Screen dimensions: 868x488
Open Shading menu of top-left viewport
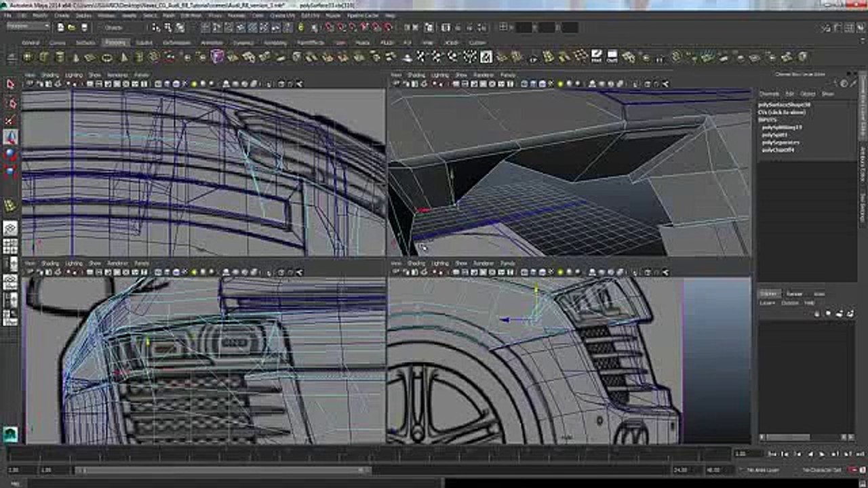pos(51,75)
